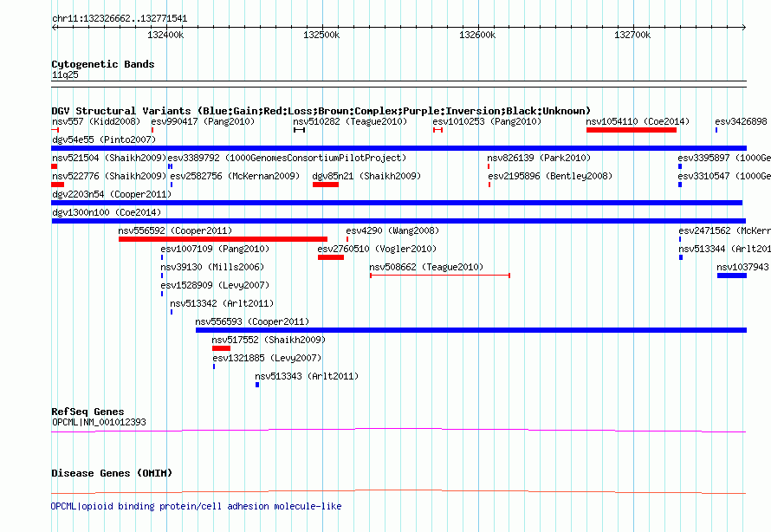771x532 pixels.
Task: Click the blue gain bar under dgv54e55
Action: point(398,148)
